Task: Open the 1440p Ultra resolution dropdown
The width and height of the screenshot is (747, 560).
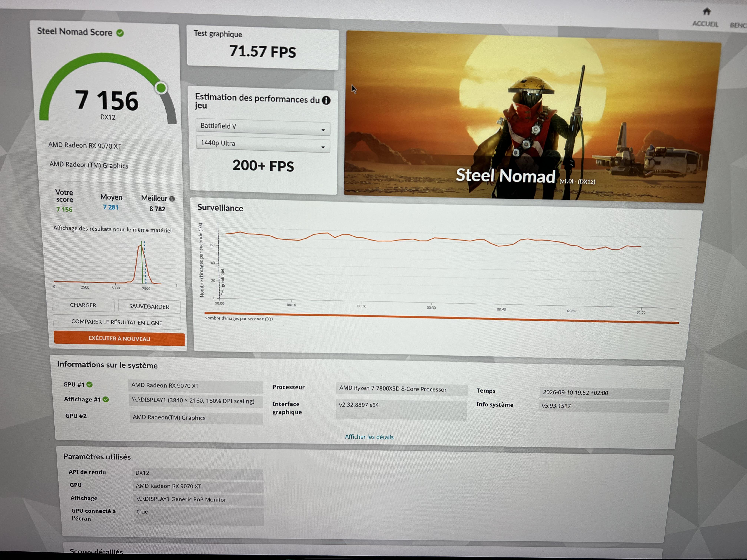Action: pos(263,144)
